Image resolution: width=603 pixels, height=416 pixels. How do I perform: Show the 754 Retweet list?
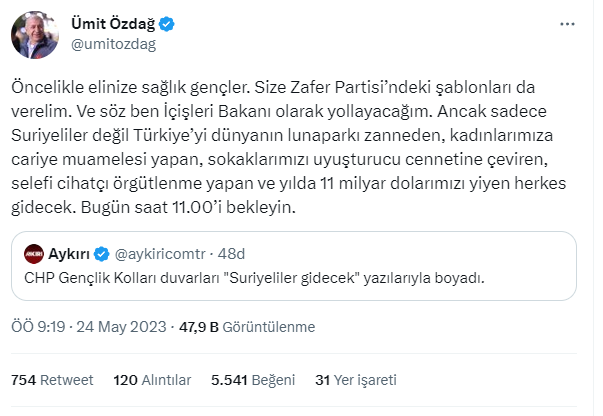(52, 380)
